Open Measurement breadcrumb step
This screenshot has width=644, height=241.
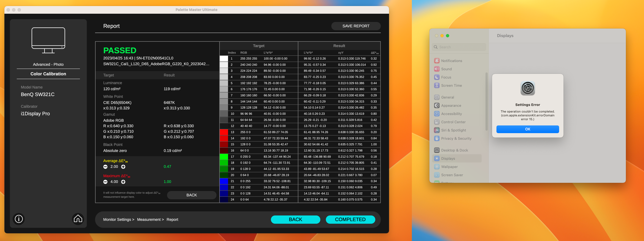151,220
